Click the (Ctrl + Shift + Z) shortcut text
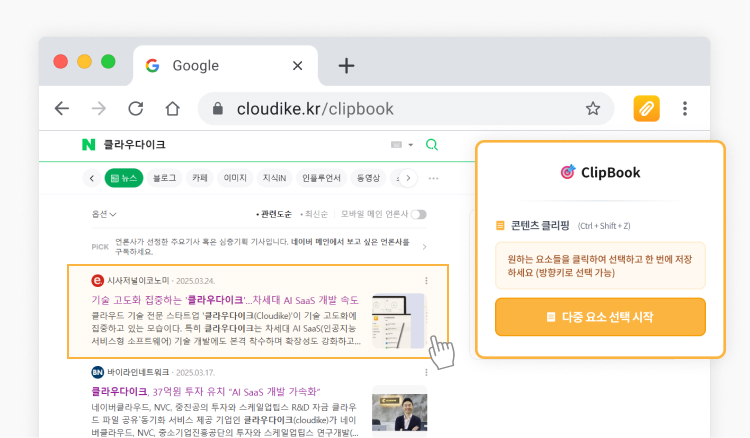The image size is (750, 438). (x=604, y=226)
